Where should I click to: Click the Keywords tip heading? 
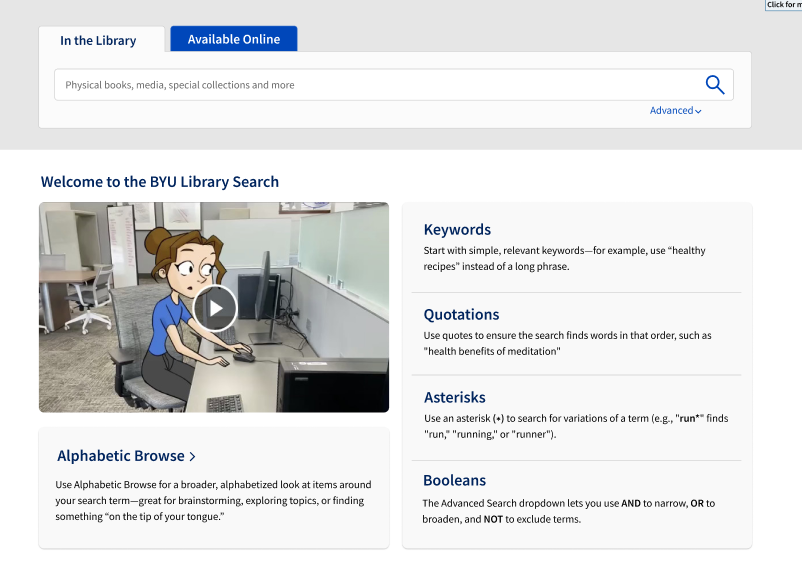pyautogui.click(x=457, y=230)
